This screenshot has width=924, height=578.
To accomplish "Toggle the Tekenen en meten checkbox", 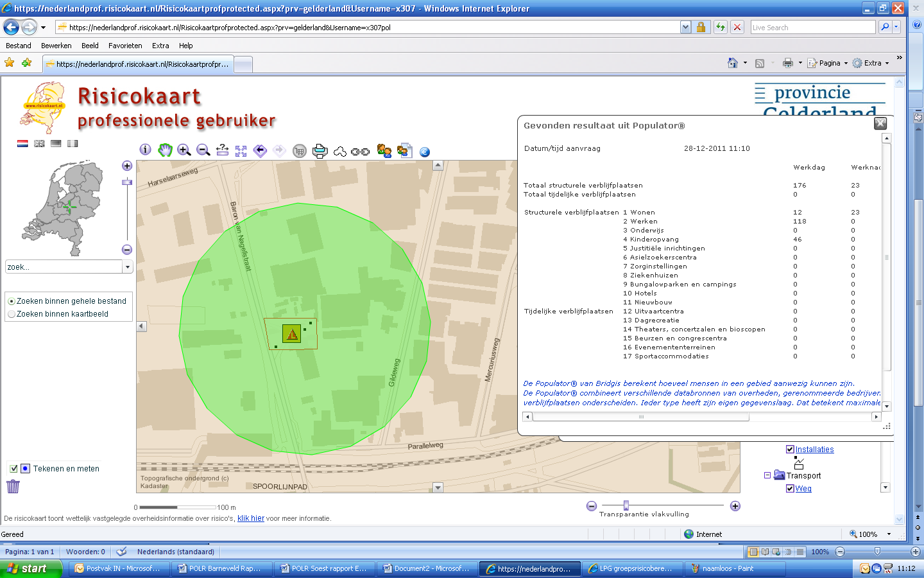I will (x=13, y=469).
